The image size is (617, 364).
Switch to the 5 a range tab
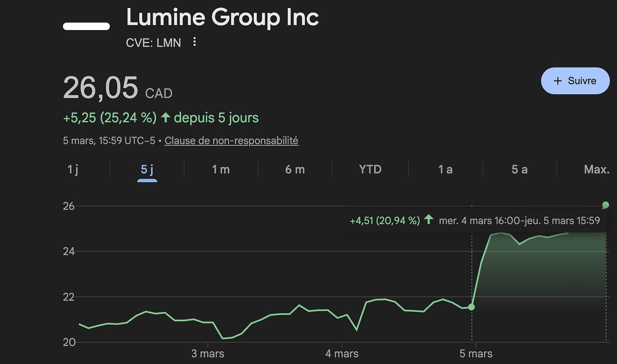(519, 170)
